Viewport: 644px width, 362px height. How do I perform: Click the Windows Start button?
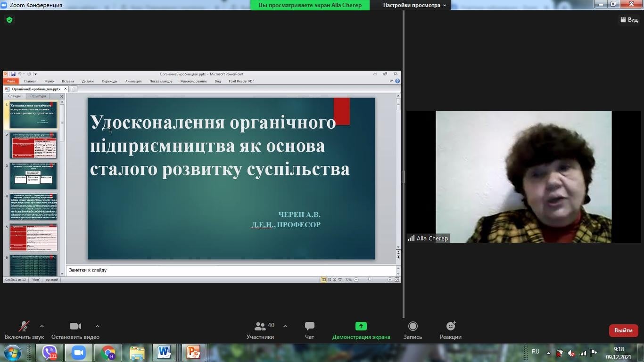12,353
